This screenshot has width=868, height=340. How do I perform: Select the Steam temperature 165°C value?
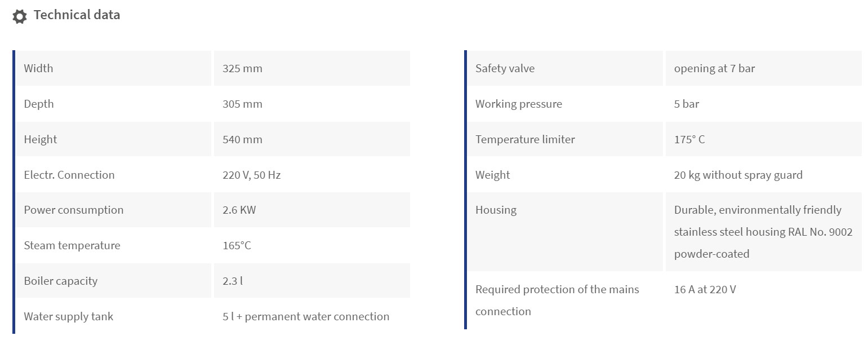(237, 245)
